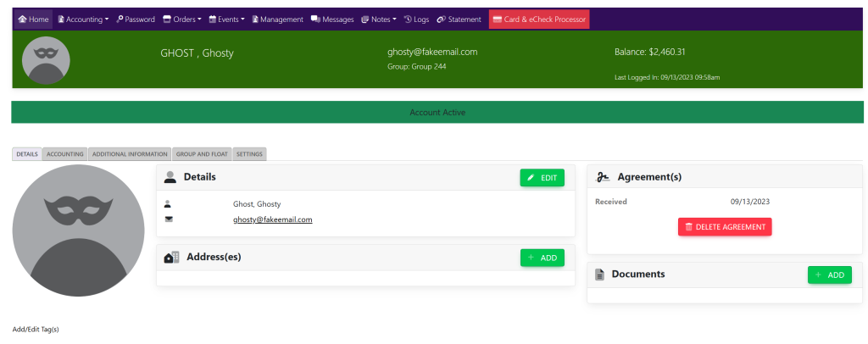Switch to the Accounting tab
This screenshot has height=344, width=868.
pyautogui.click(x=65, y=154)
